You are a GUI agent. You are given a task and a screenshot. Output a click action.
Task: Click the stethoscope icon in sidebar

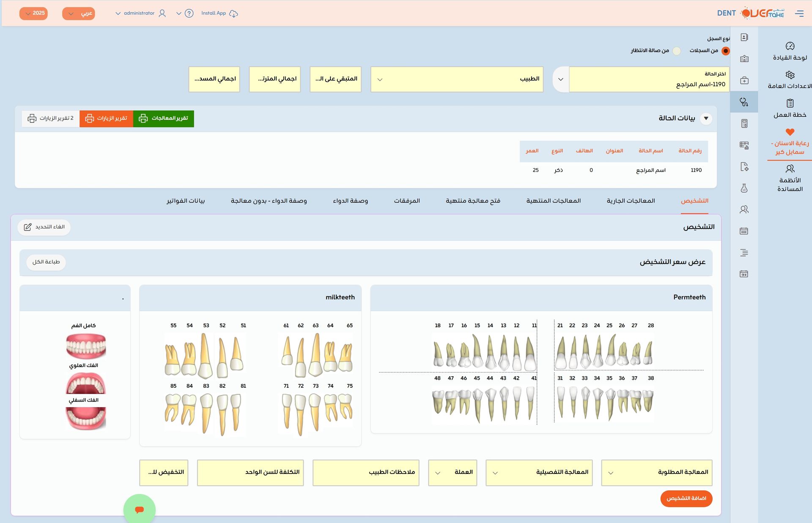coord(744,102)
